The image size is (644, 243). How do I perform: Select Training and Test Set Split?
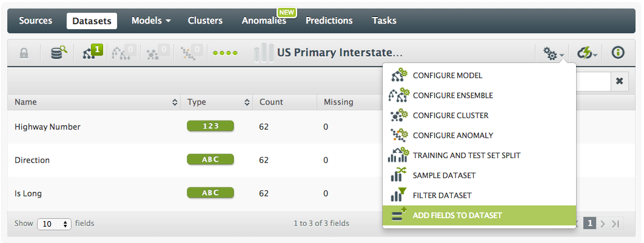click(466, 155)
